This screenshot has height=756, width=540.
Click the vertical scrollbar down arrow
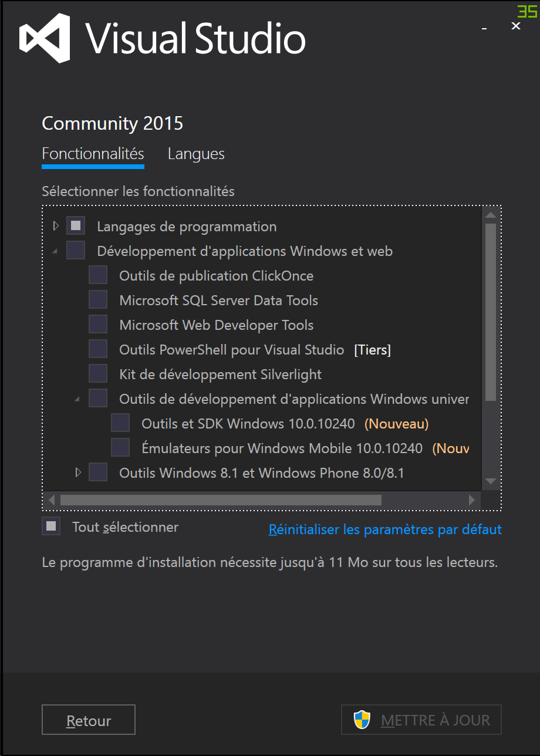point(490,481)
